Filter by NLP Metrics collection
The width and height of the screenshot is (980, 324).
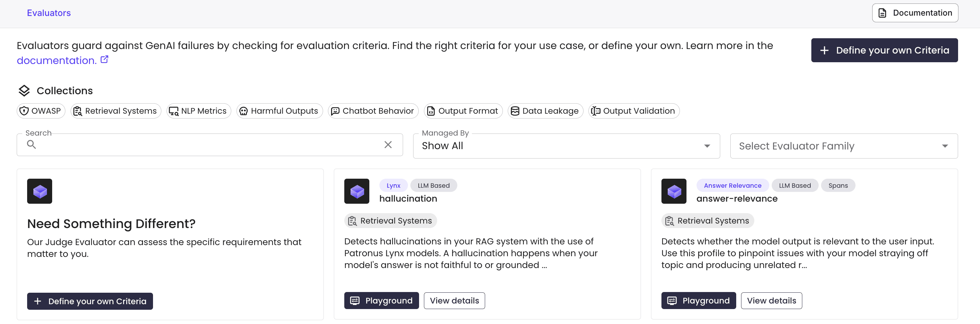coord(199,111)
